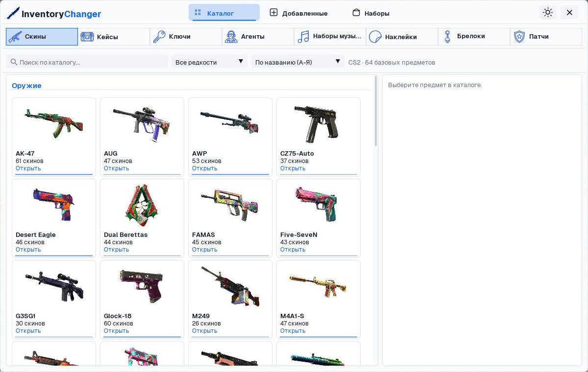588x372 pixels.
Task: Click Открыть under CZ75-Auto
Action: point(293,168)
